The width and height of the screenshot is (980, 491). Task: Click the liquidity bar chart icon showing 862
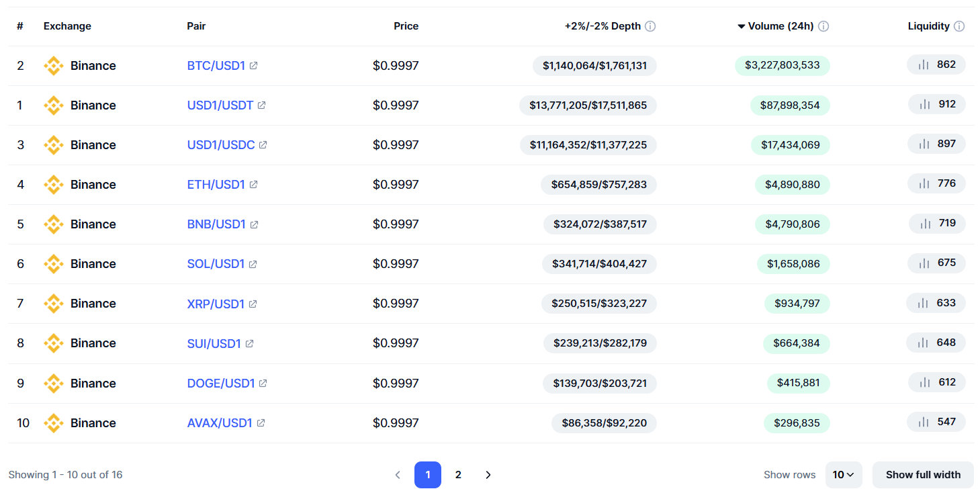[924, 64]
